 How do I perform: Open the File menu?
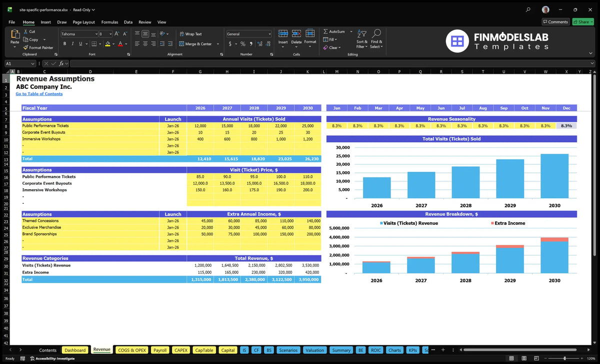11,22
